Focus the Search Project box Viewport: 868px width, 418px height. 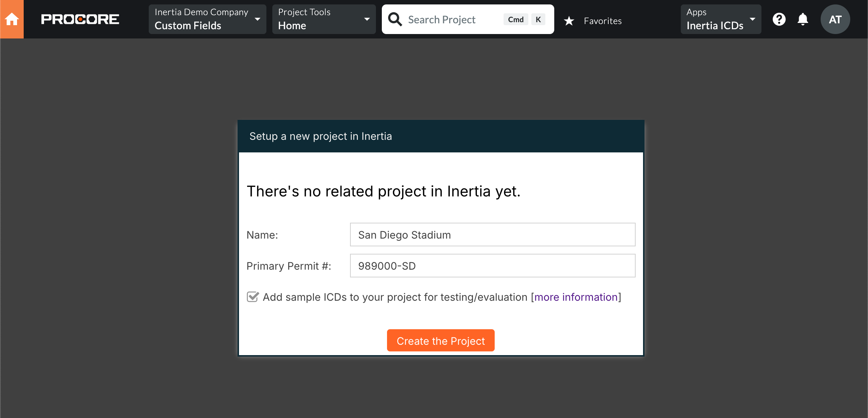pyautogui.click(x=468, y=19)
